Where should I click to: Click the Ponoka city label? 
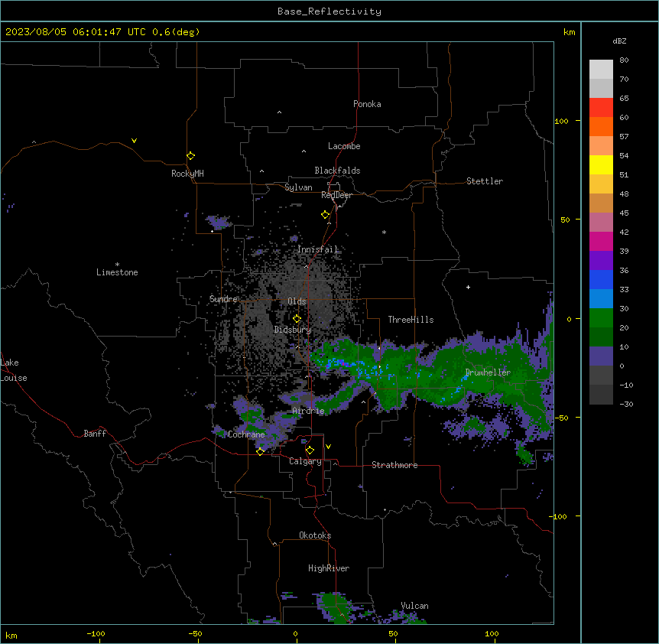click(367, 104)
